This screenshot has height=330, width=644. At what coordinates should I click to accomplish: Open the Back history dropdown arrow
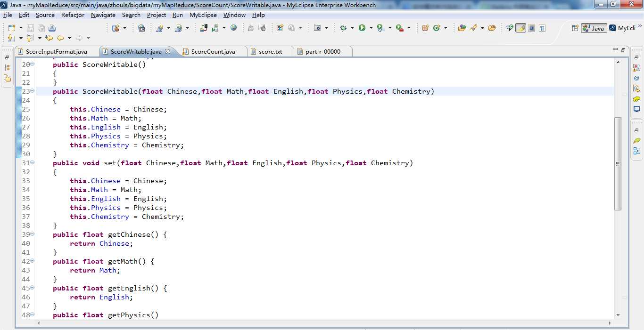(x=69, y=38)
